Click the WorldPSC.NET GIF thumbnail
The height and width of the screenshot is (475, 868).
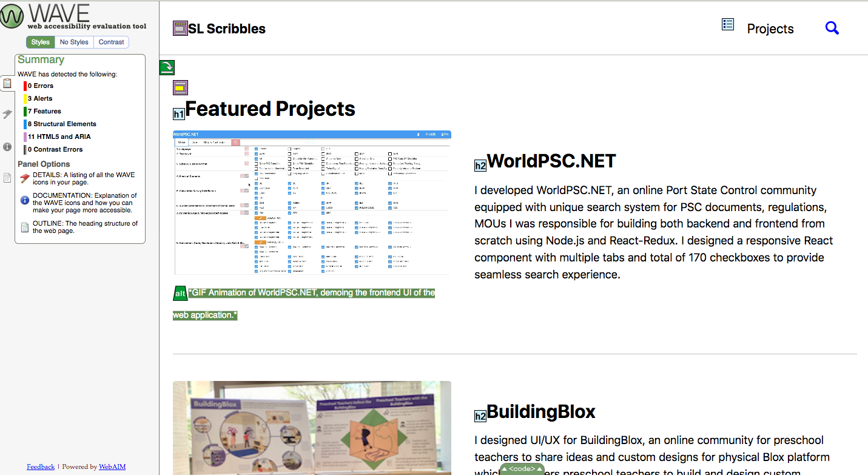312,203
